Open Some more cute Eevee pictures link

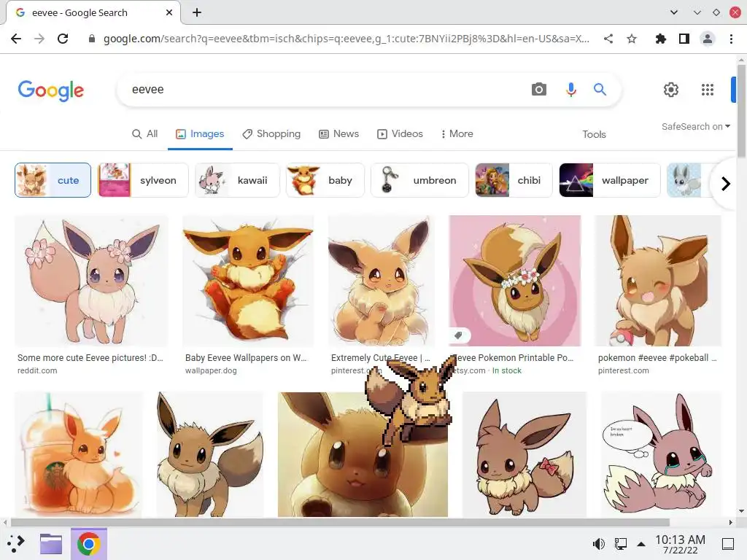[x=90, y=357]
